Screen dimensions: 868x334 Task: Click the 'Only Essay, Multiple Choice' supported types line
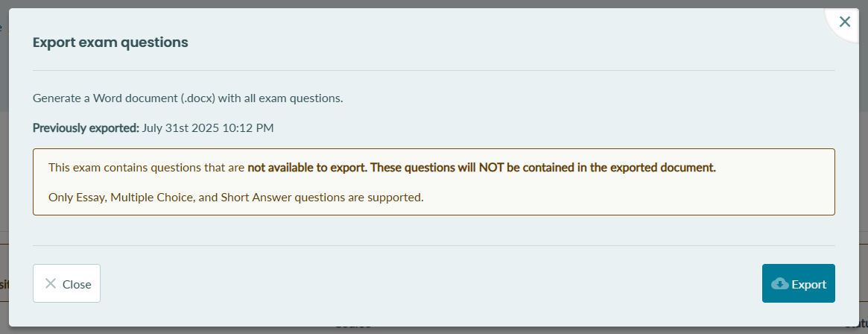[x=236, y=197]
